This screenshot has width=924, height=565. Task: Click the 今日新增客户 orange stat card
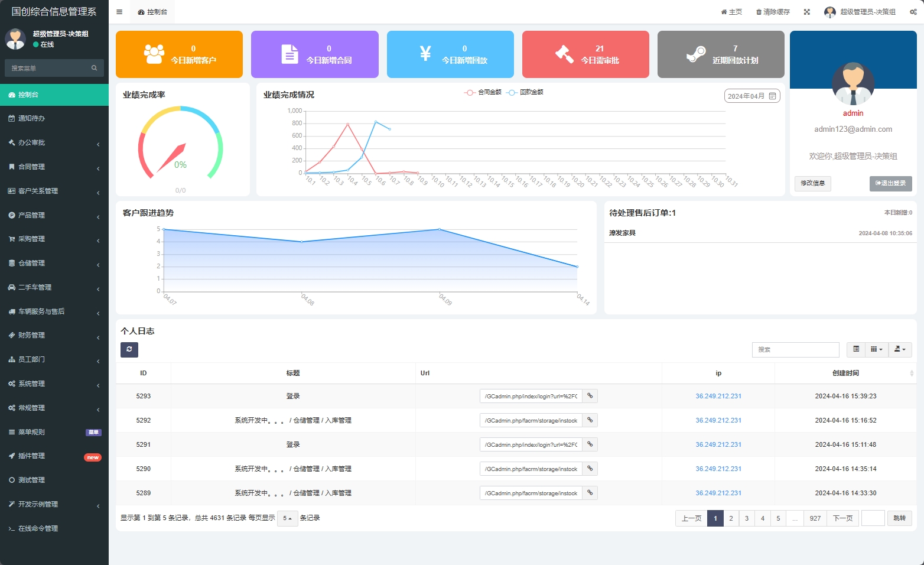click(x=179, y=54)
